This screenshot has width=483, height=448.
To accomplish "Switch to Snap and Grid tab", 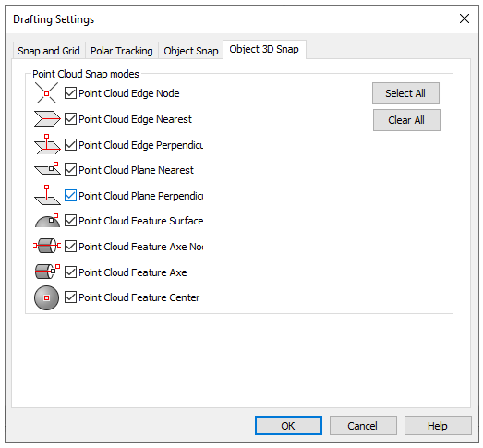I will (x=49, y=51).
